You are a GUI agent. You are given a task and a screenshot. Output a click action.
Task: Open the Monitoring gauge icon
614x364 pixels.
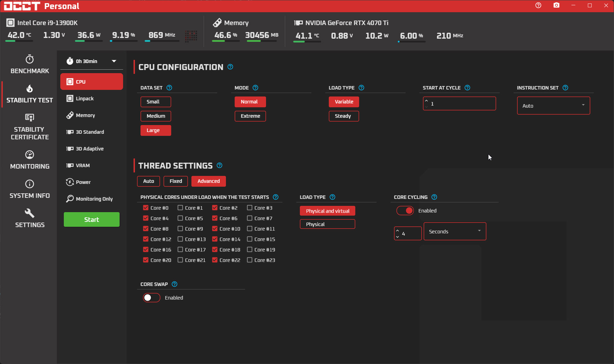[x=30, y=155]
